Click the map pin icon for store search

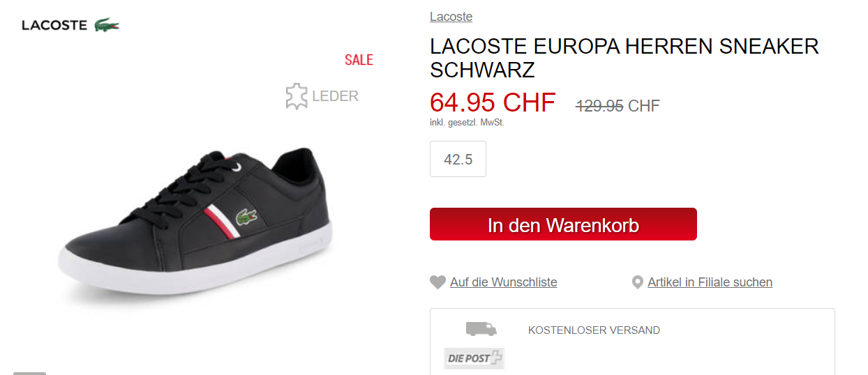click(x=636, y=282)
